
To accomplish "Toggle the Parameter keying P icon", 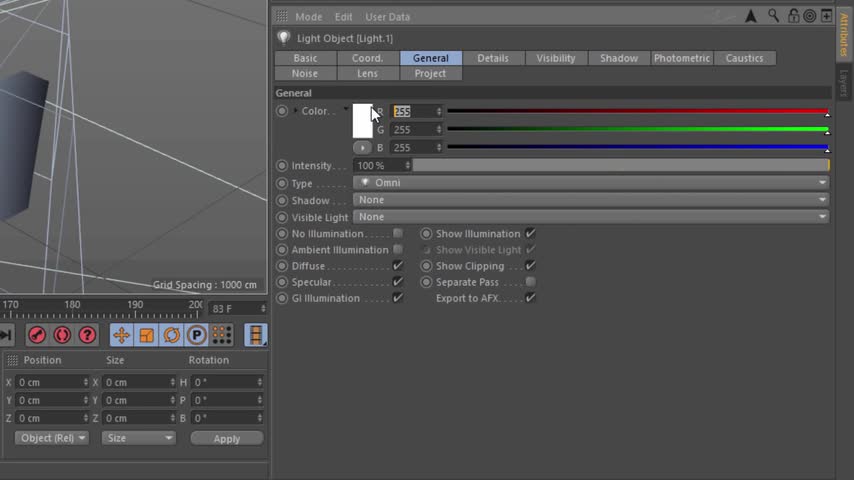I will (197, 335).
